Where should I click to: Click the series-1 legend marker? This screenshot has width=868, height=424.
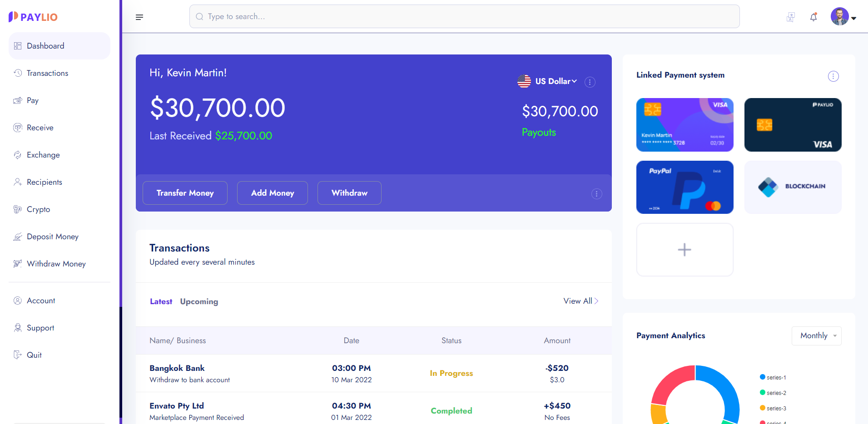coord(763,377)
